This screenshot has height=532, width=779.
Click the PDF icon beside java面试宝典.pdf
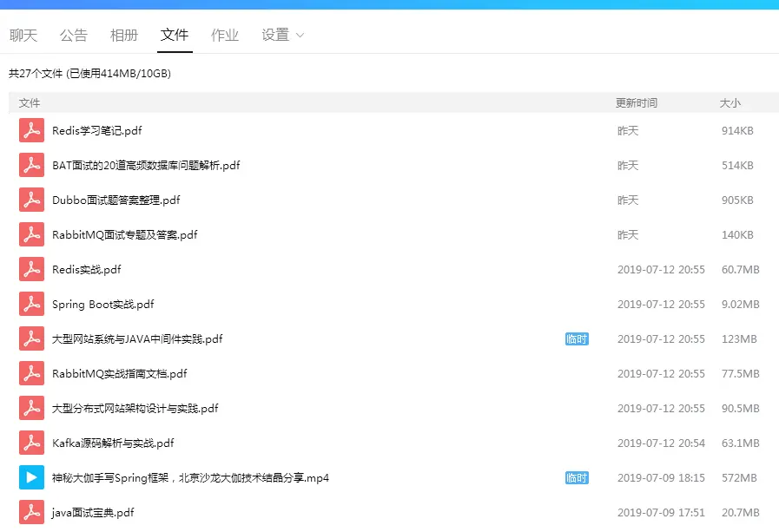tap(31, 512)
